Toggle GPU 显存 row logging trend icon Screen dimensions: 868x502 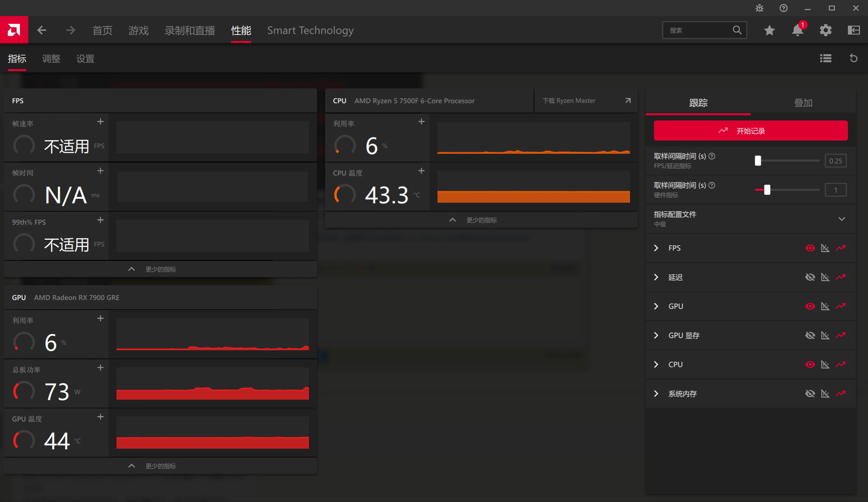coord(841,335)
